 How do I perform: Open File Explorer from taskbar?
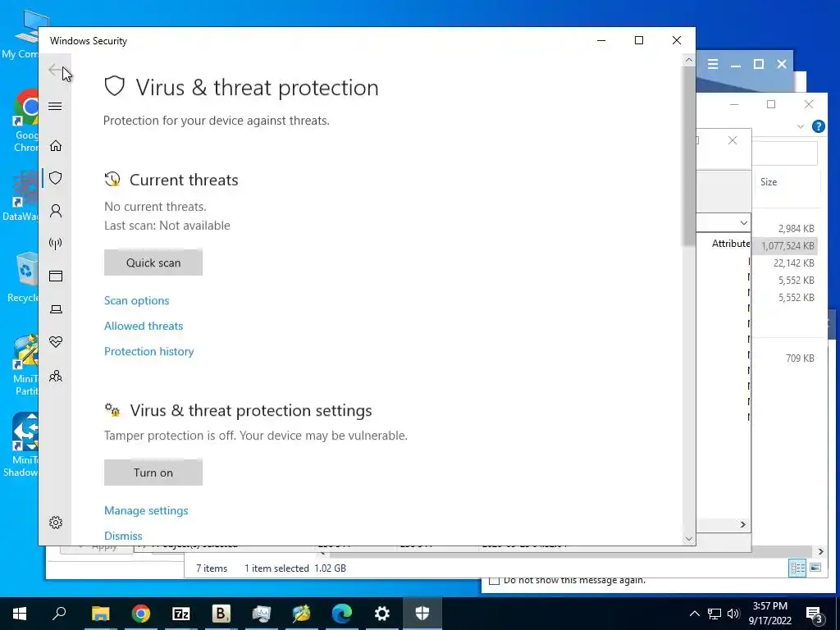click(x=100, y=614)
